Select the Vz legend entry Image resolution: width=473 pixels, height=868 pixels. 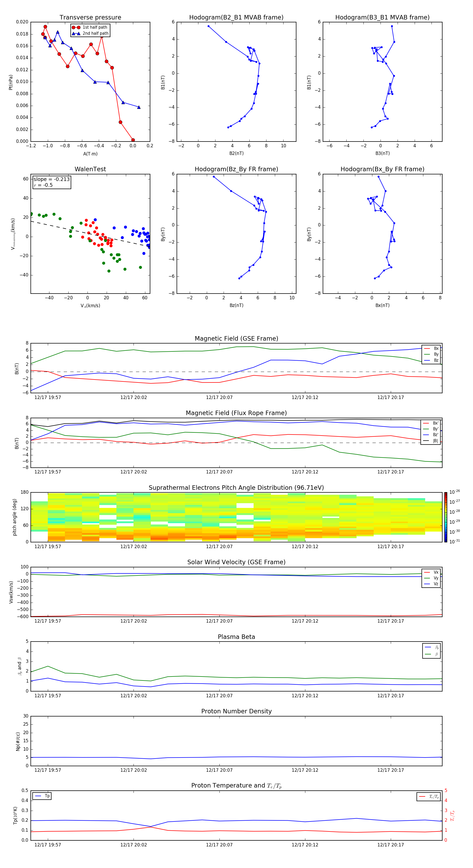(431, 584)
